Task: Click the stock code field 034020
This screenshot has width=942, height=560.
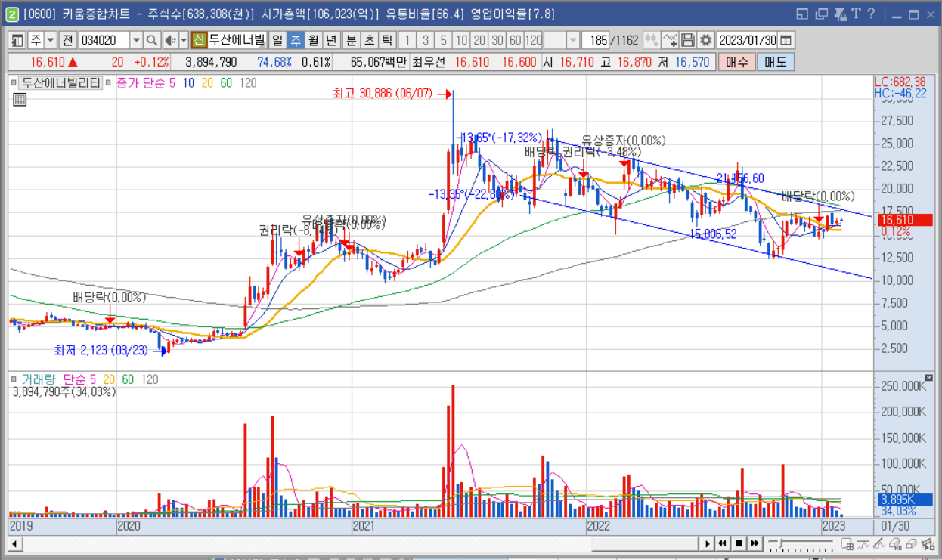Action: [104, 40]
